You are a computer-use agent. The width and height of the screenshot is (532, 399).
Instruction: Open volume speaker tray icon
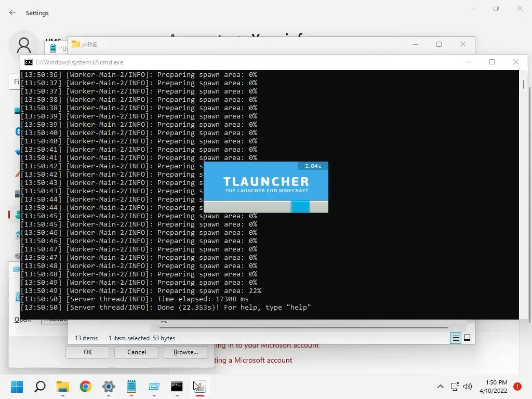coord(468,387)
